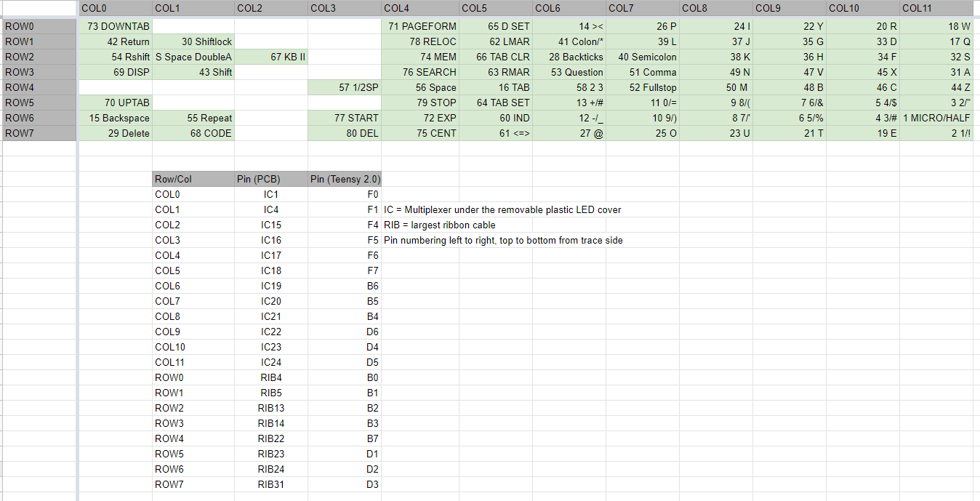Viewport: 980px width, 501px height.
Task: Select the '67 KB II' cell
Action: point(271,57)
